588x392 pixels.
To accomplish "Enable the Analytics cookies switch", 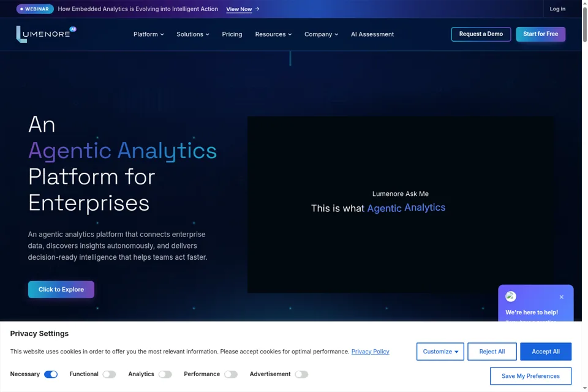I will 165,374.
